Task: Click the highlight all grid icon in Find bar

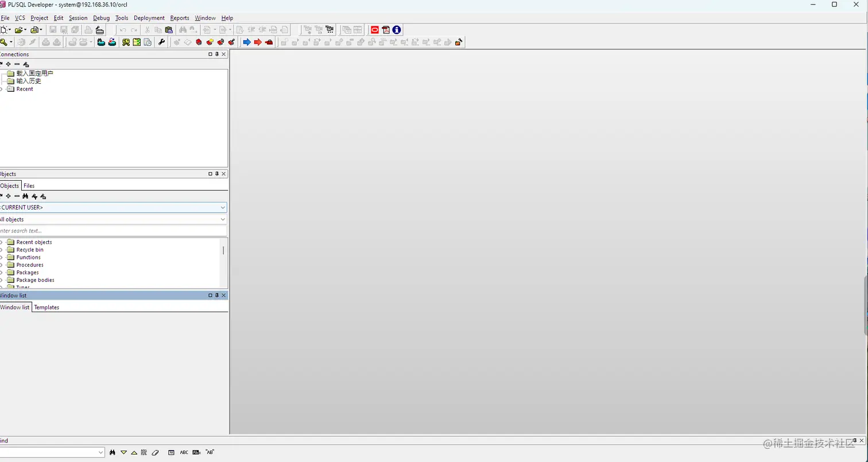Action: point(144,452)
